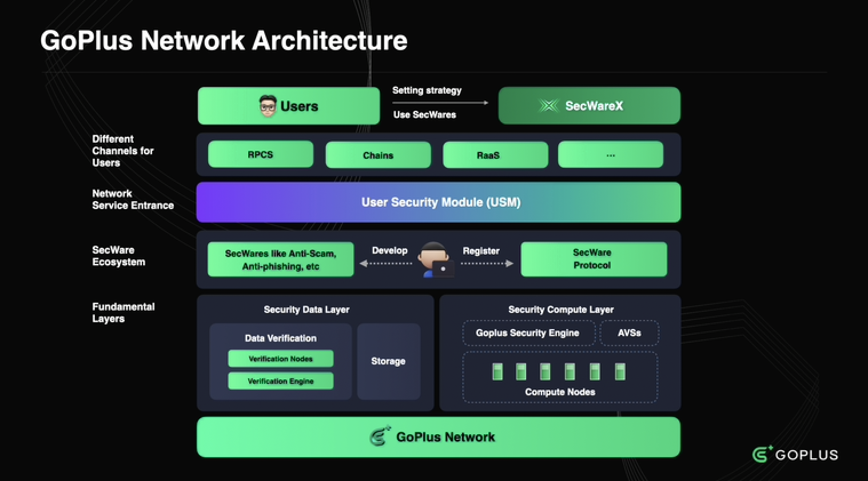Click the Data Verification heading
This screenshot has width=868, height=481.
click(281, 338)
